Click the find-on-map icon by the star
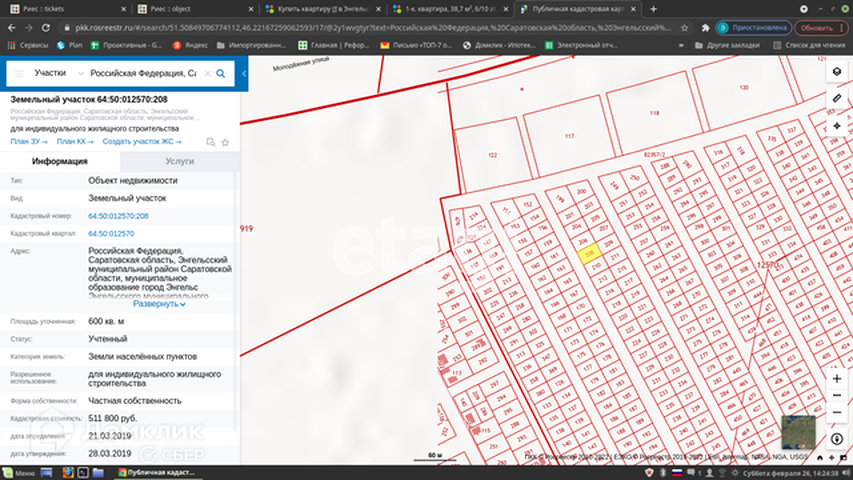853x480 pixels. tap(211, 142)
